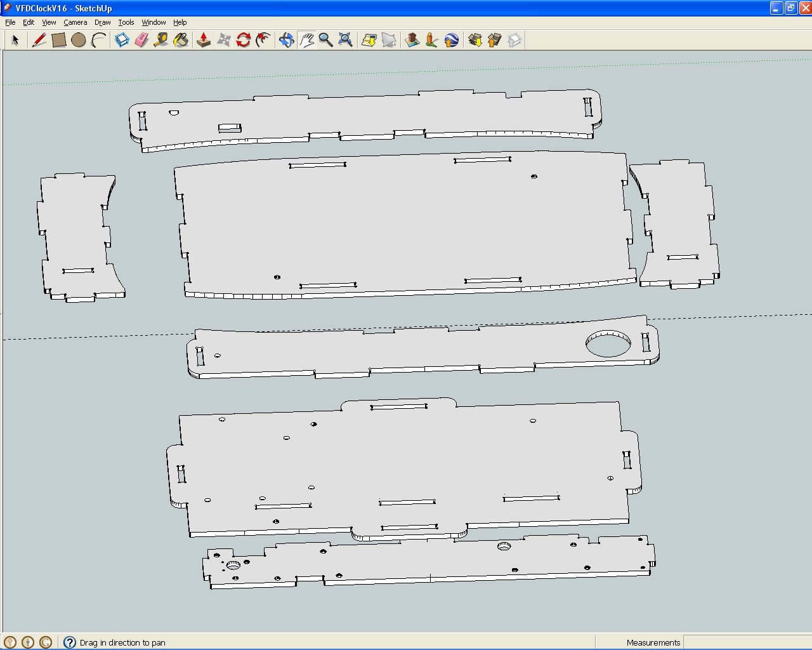Click the Google sign-in status icon
The height and width of the screenshot is (650, 812).
click(x=46, y=642)
